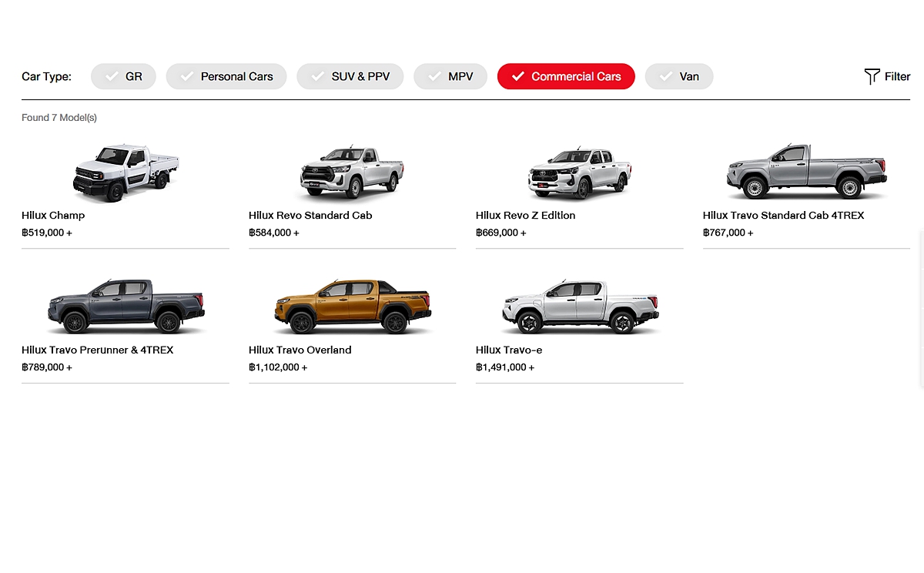
Task: Click Hilux Travo Prerunner & 4TREX title
Action: 97,350
